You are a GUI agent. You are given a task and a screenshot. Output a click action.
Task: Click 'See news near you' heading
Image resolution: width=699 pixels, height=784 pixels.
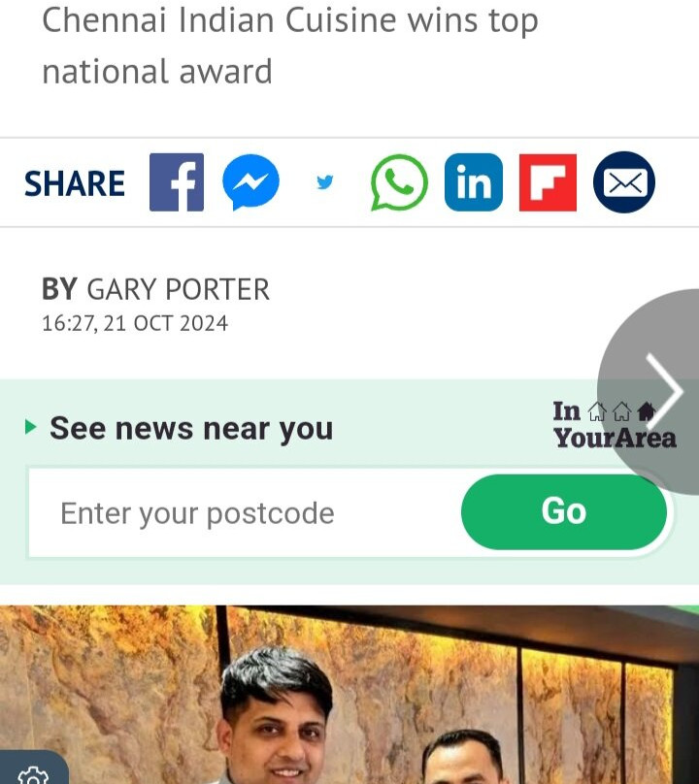[191, 429]
